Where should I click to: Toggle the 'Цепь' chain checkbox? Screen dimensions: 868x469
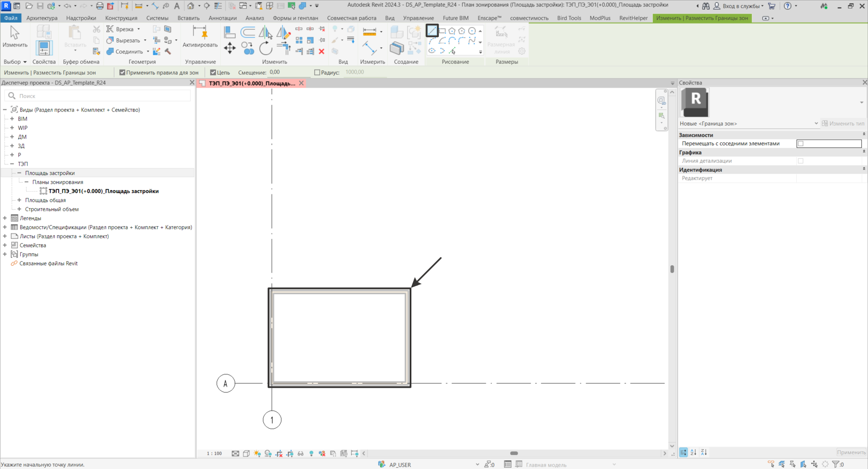coord(213,72)
